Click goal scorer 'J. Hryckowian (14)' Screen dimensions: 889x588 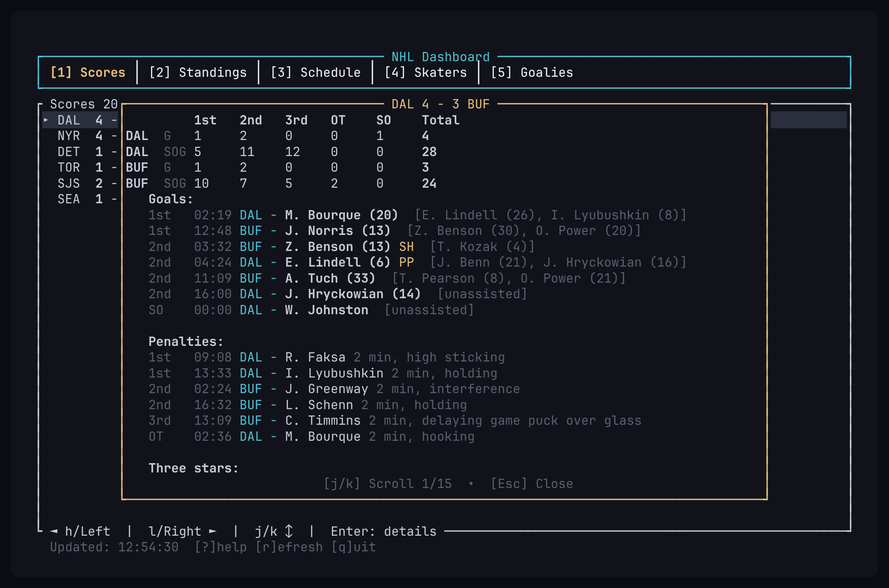coord(353,294)
